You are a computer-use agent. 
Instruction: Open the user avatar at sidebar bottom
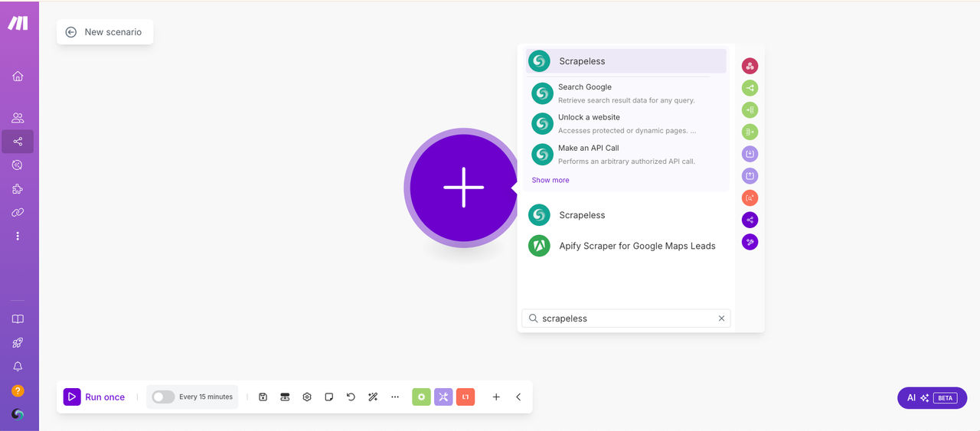click(18, 414)
